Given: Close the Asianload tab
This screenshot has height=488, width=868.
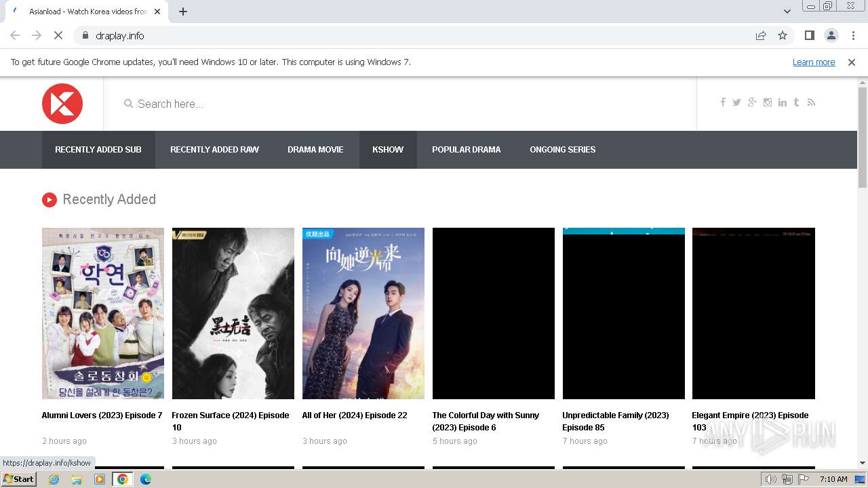Looking at the screenshot, I should (158, 12).
